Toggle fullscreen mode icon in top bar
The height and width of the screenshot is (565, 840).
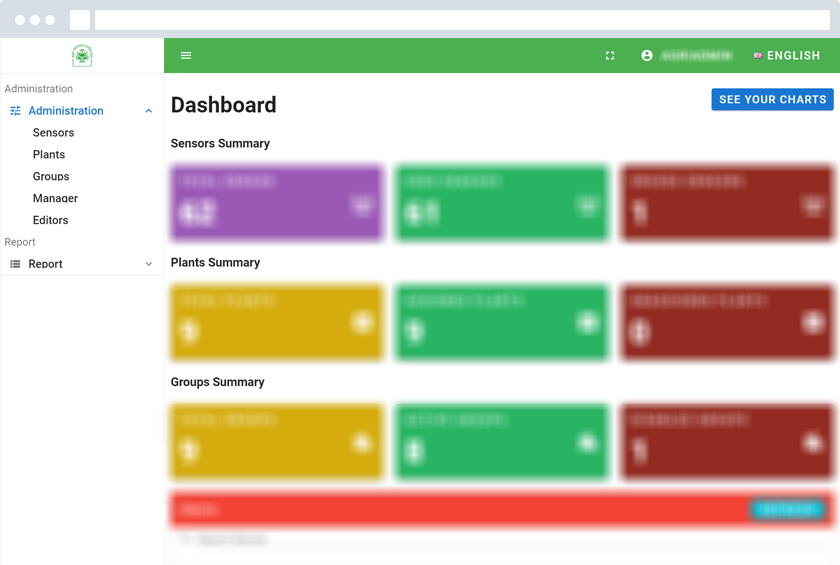click(610, 56)
